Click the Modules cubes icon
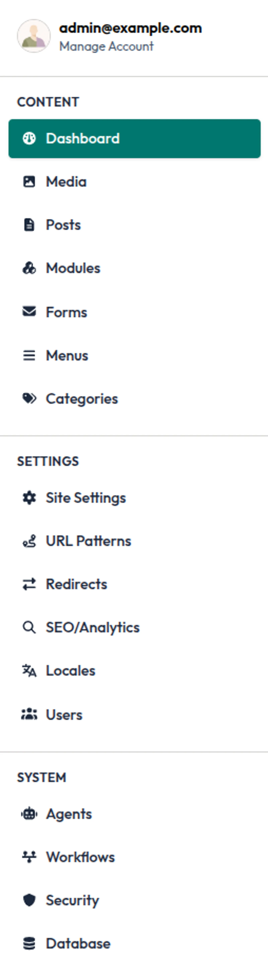Viewport: 268px width, 980px height. click(x=29, y=268)
